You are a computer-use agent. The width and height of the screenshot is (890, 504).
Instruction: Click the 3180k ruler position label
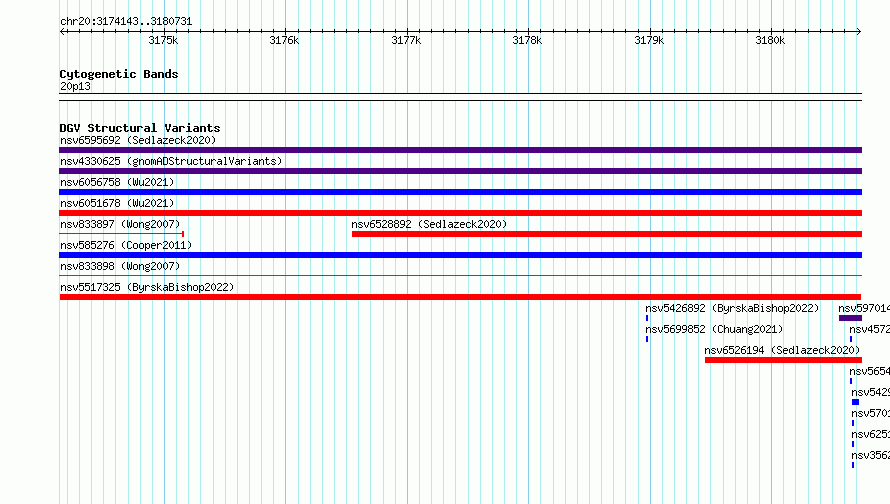(770, 40)
